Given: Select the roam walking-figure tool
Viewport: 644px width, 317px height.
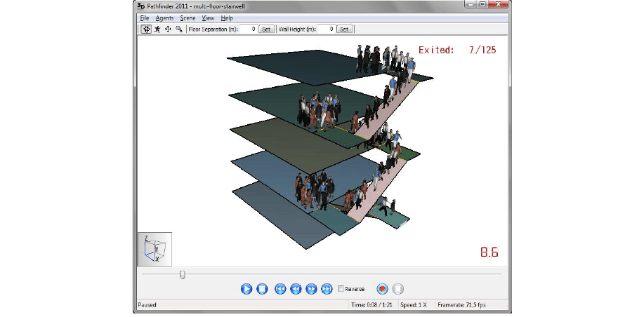Looking at the screenshot, I should (x=157, y=29).
